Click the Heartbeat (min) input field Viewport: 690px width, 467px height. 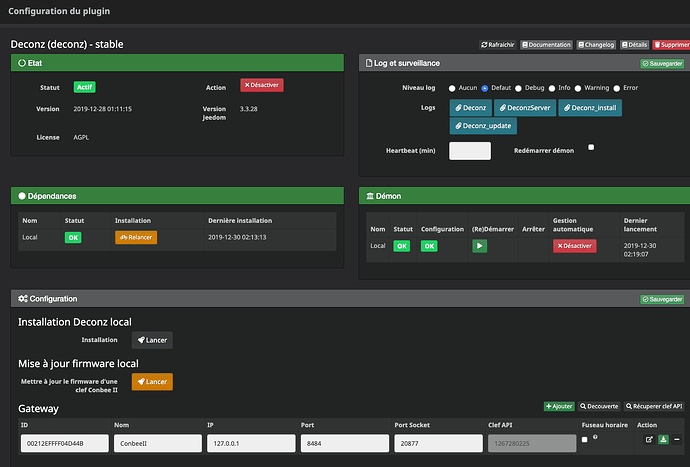pyautogui.click(x=470, y=151)
